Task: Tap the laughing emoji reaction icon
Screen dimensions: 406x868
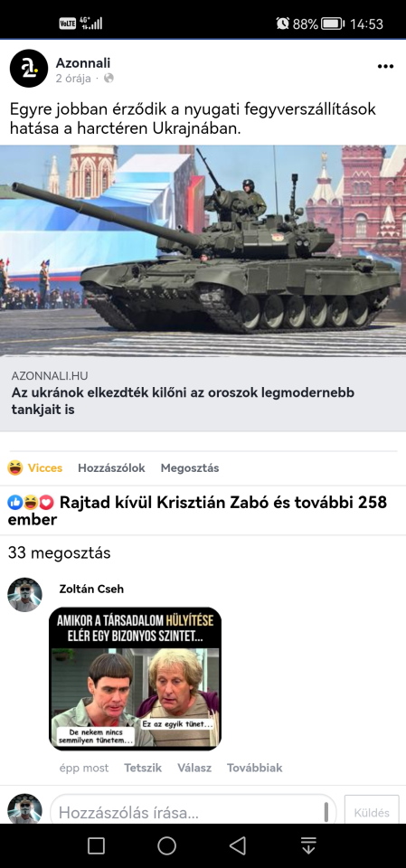Action: tap(31, 503)
